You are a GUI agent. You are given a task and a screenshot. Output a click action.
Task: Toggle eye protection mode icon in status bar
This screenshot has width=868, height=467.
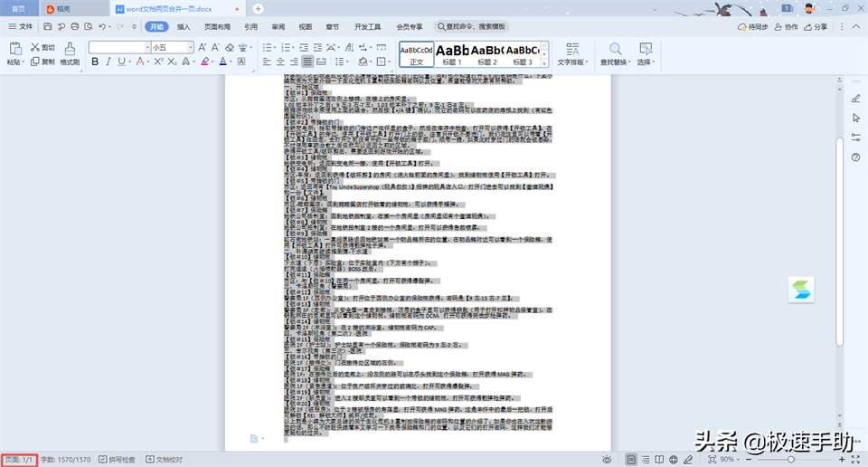pyautogui.click(x=607, y=460)
